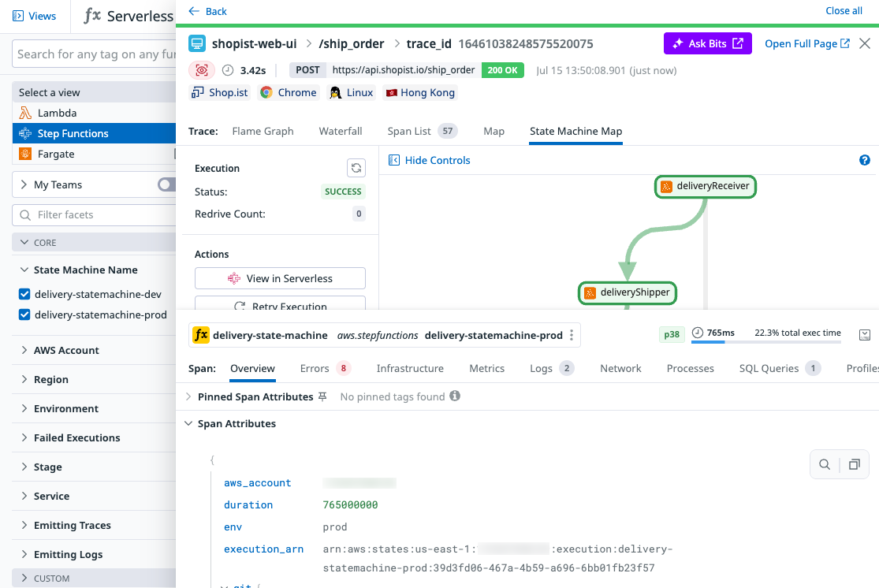Open the span Metrics tab
879x588 pixels.
[x=486, y=368]
